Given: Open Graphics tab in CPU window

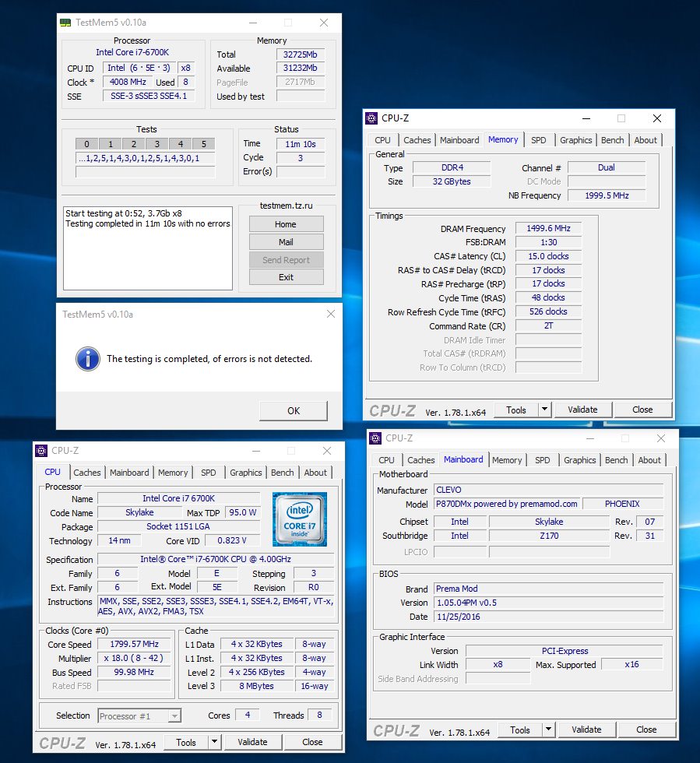Looking at the screenshot, I should [x=246, y=473].
